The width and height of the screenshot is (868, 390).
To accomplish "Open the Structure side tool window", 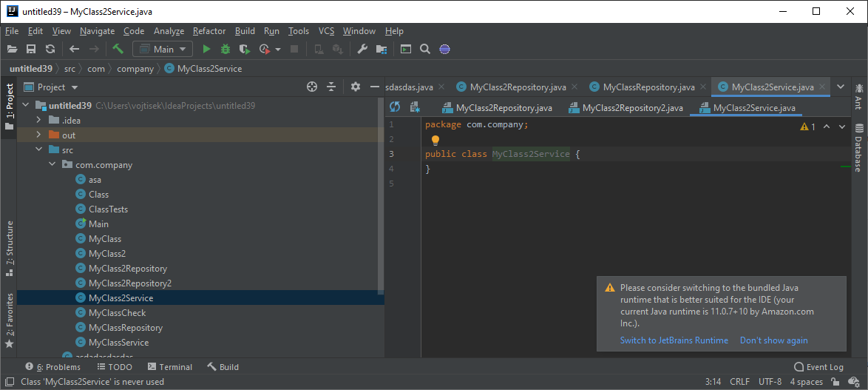I will pyautogui.click(x=10, y=249).
